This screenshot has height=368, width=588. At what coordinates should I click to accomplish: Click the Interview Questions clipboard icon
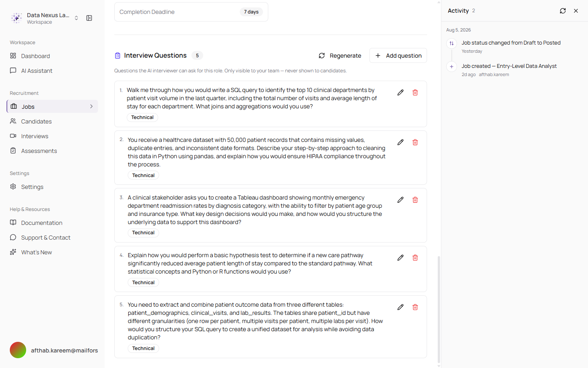118,56
